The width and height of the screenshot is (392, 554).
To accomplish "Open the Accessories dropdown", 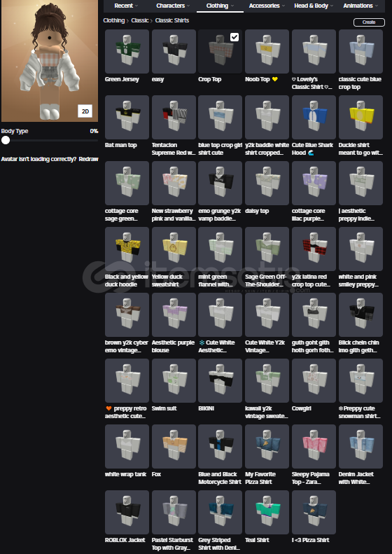I will 267,6.
